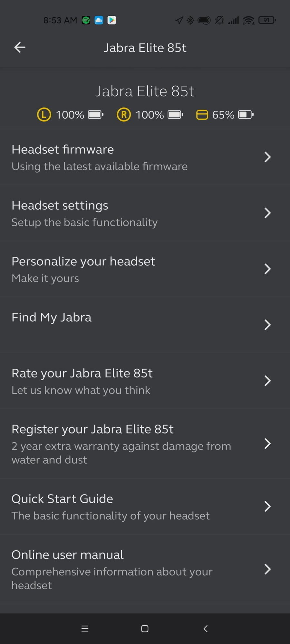Tap the 65% case battery level

223,115
